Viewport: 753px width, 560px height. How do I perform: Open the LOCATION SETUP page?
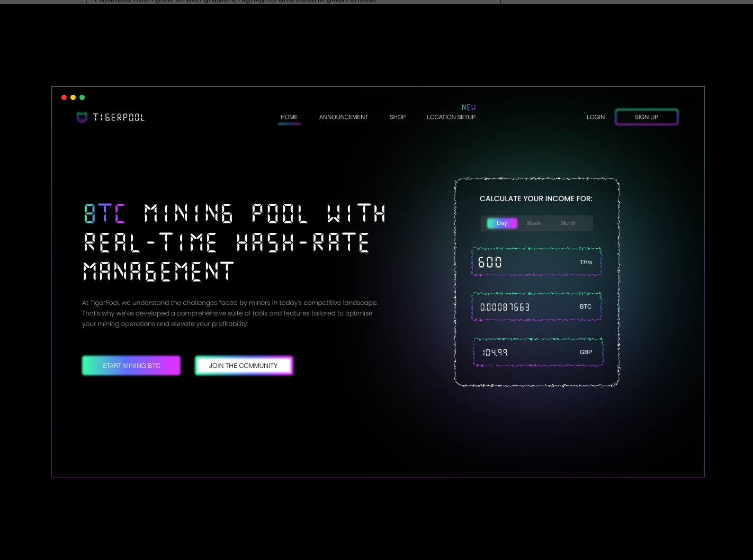click(x=451, y=117)
